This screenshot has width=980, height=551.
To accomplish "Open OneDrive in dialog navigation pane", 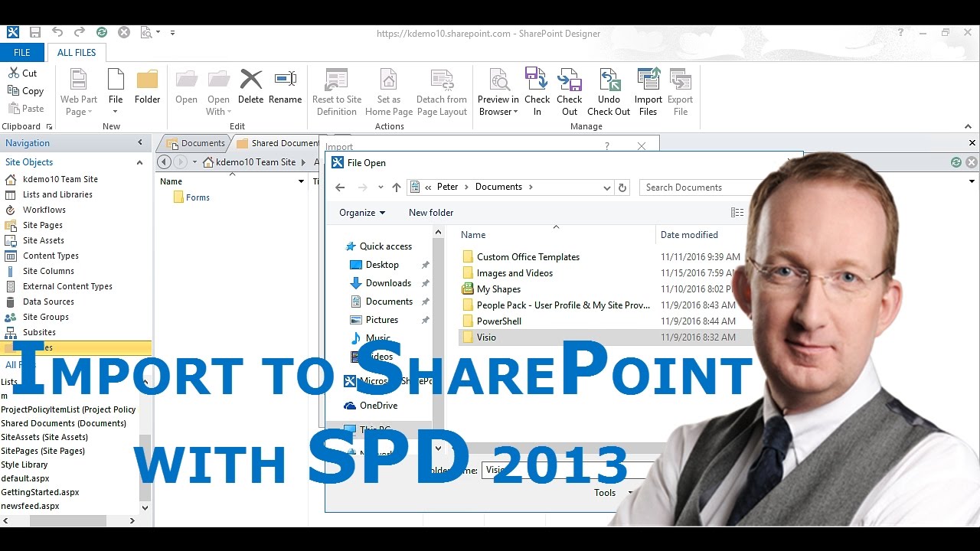I will coord(378,406).
